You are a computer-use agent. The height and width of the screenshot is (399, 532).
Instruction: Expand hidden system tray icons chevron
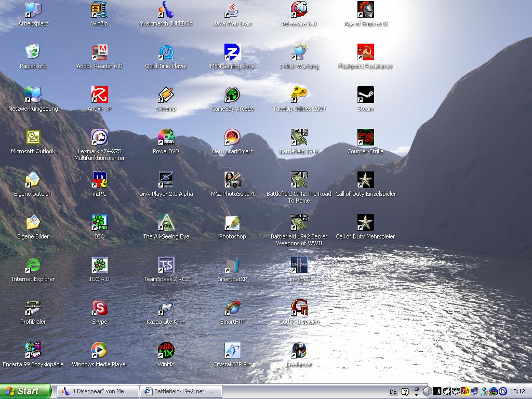tap(428, 392)
